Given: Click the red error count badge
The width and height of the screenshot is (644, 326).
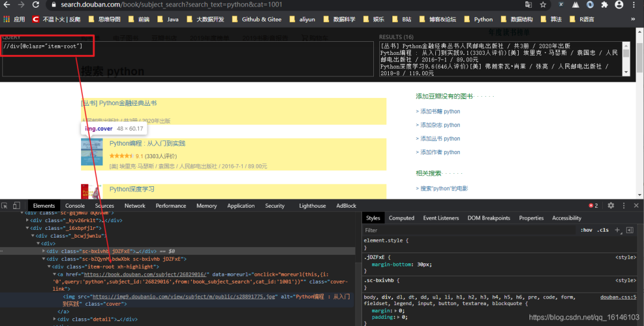Looking at the screenshot, I should tap(593, 205).
